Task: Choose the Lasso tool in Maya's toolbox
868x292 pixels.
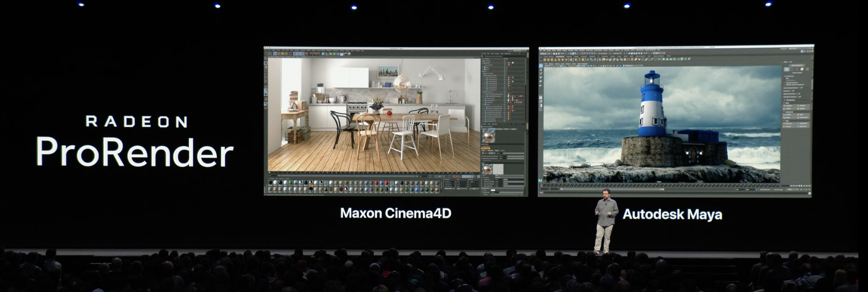Action: 541,70
